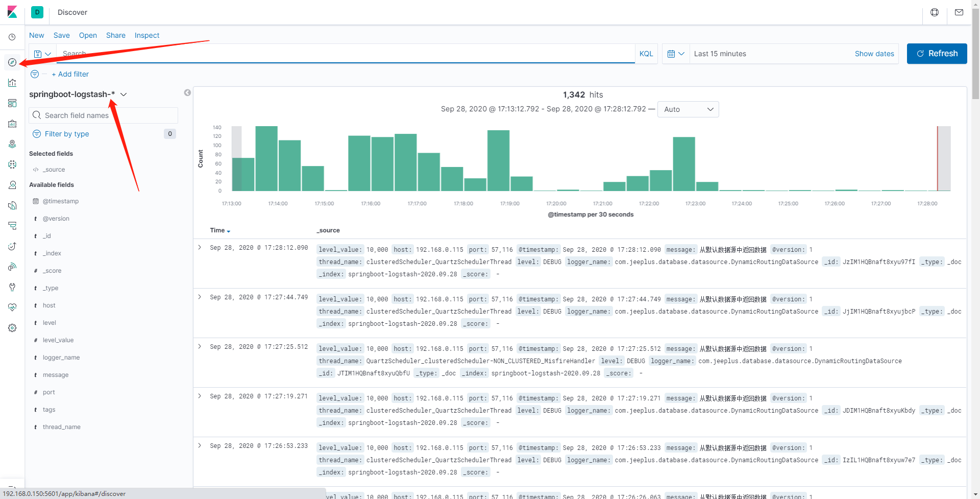This screenshot has height=499, width=980.
Task: Open the Maps app icon
Action: pos(12,144)
